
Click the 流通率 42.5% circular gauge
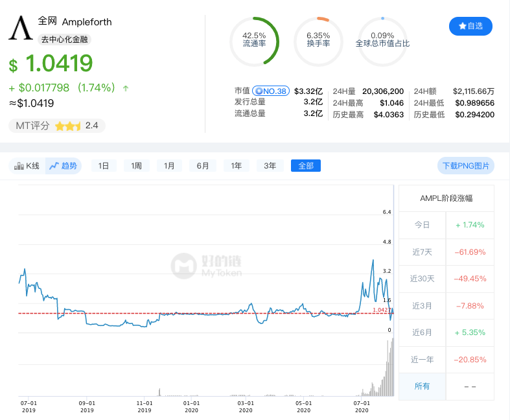(254, 40)
